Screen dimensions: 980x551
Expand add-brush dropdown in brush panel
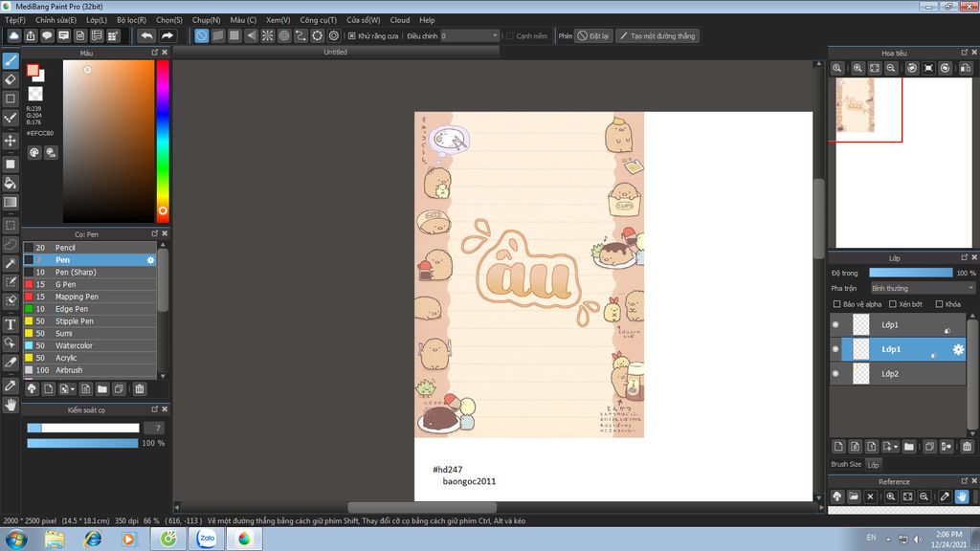pyautogui.click(x=73, y=389)
